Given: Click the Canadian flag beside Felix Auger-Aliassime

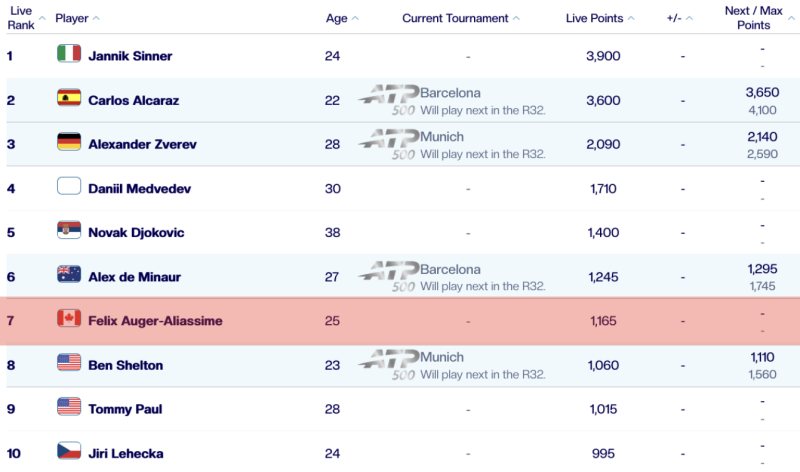Looking at the screenshot, I should click(x=69, y=319).
